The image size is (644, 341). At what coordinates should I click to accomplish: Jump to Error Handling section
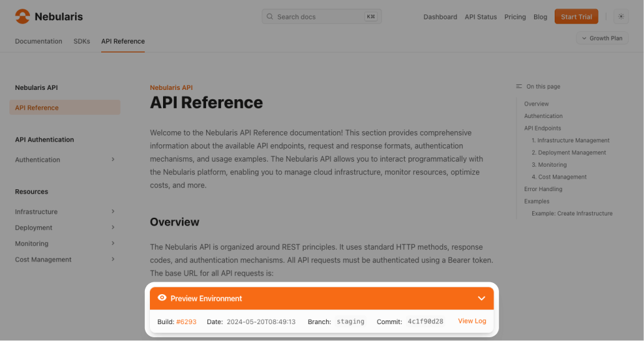click(543, 189)
